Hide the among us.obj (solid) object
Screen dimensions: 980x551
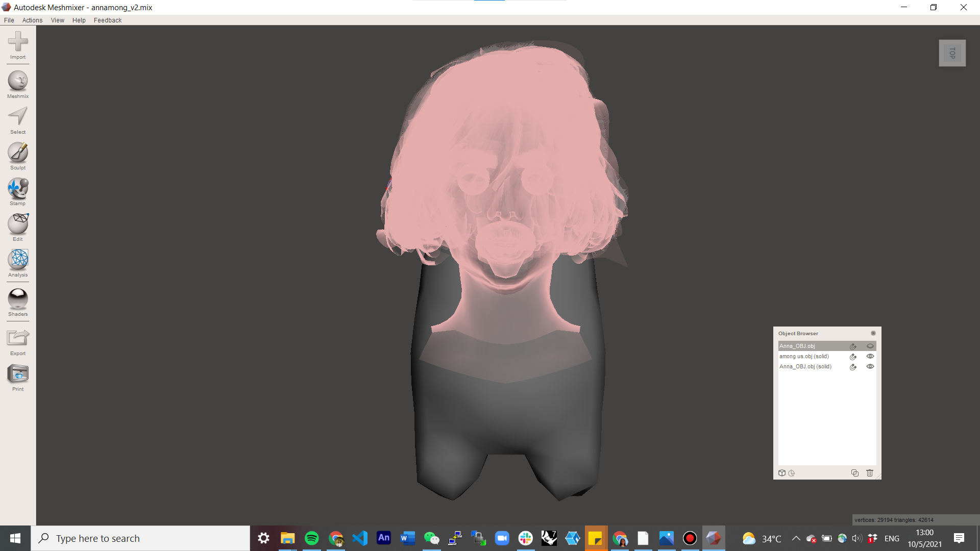tap(870, 356)
